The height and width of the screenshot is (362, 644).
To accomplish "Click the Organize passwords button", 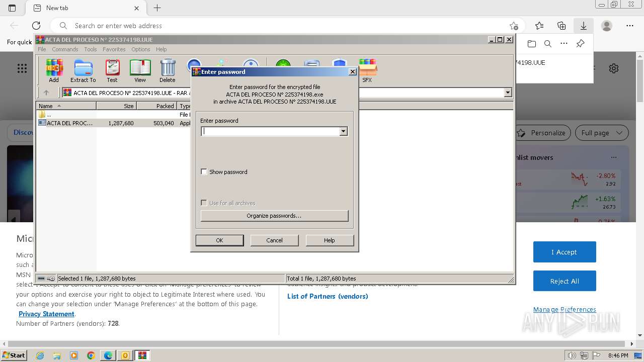I will pos(274,216).
